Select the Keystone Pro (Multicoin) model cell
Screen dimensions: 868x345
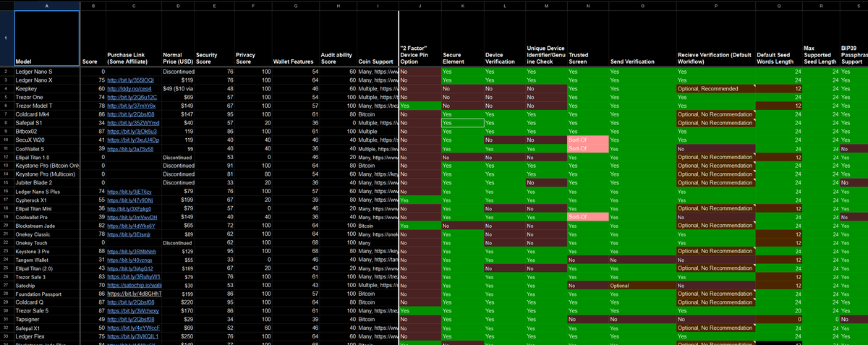point(47,174)
